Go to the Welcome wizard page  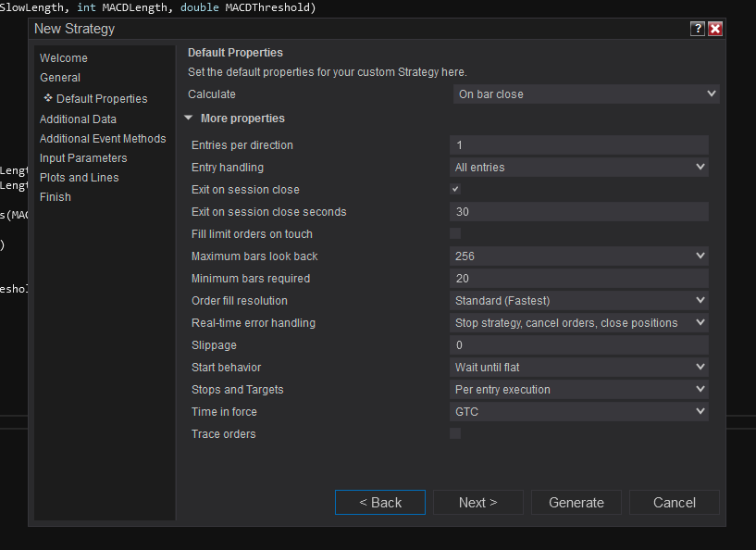64,58
